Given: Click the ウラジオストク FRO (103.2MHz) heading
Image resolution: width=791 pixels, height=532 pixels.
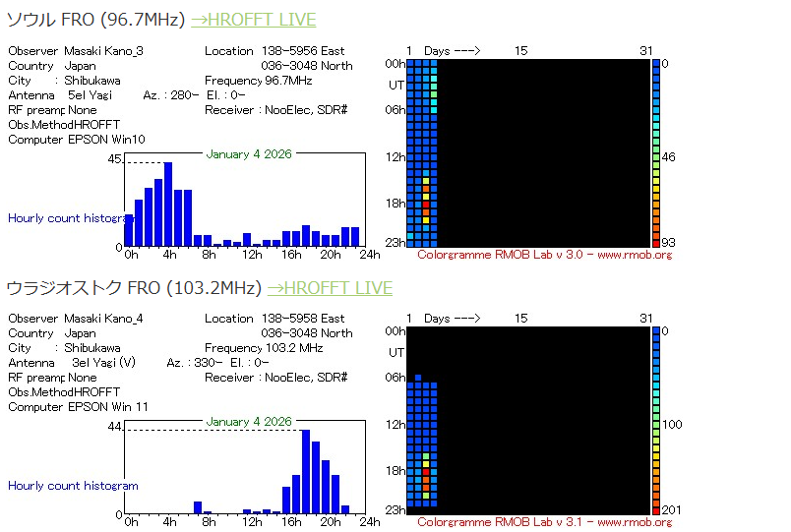Looking at the screenshot, I should 134,288.
